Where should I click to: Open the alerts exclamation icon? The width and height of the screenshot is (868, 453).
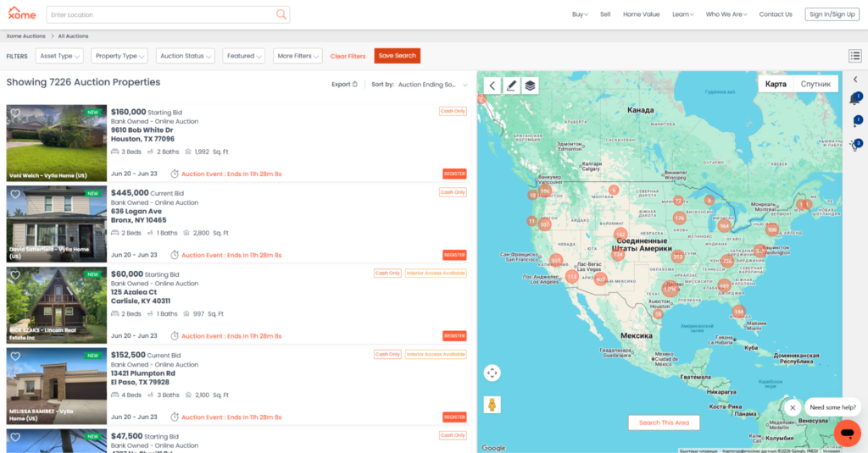coord(856,122)
